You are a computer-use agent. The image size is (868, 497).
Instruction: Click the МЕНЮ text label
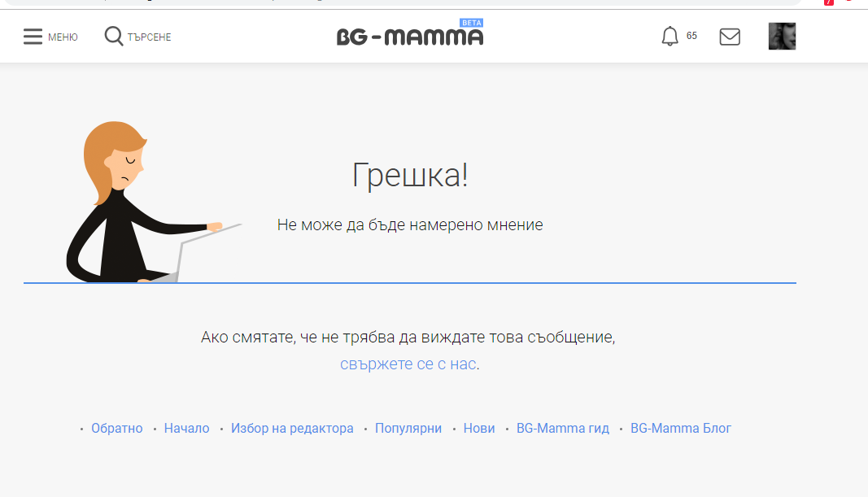(x=63, y=37)
